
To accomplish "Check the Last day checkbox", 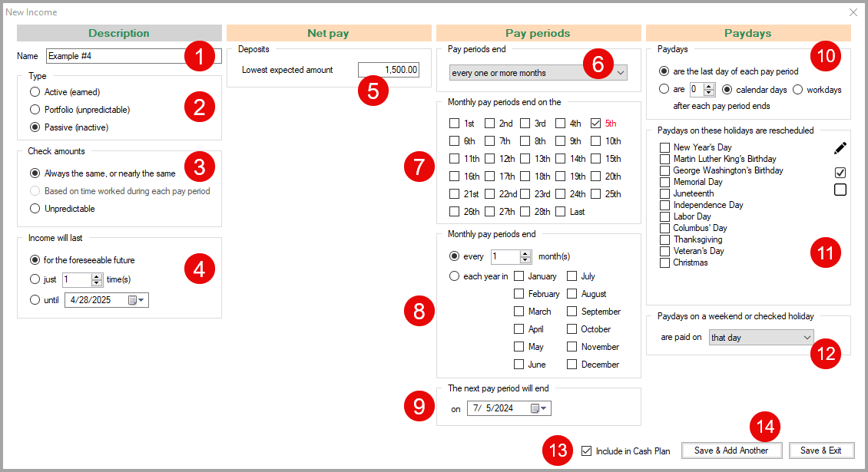I will (560, 211).
